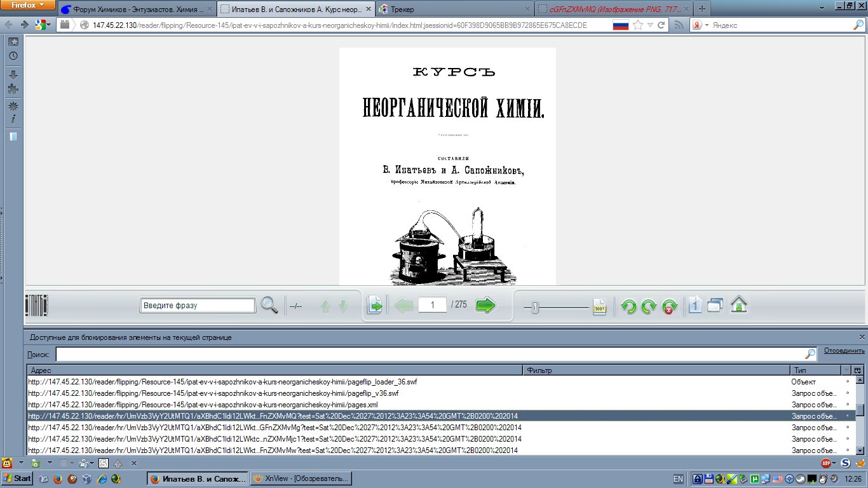Click the zoom slider handle
This screenshot has height=488, width=868.
(535, 308)
